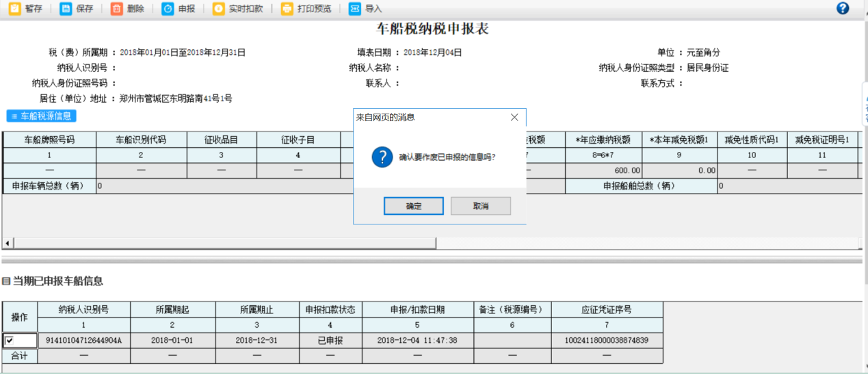Click the horizontal scrollbar track of the table
Viewport: 868px width, 377px height.
646,244
